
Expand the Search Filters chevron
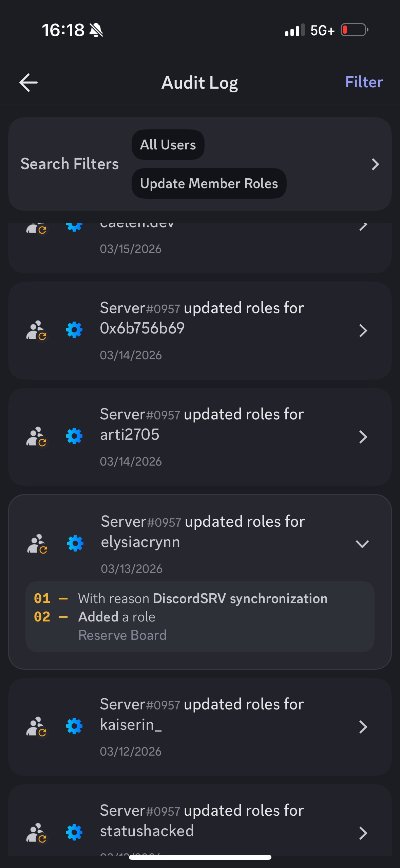[375, 164]
